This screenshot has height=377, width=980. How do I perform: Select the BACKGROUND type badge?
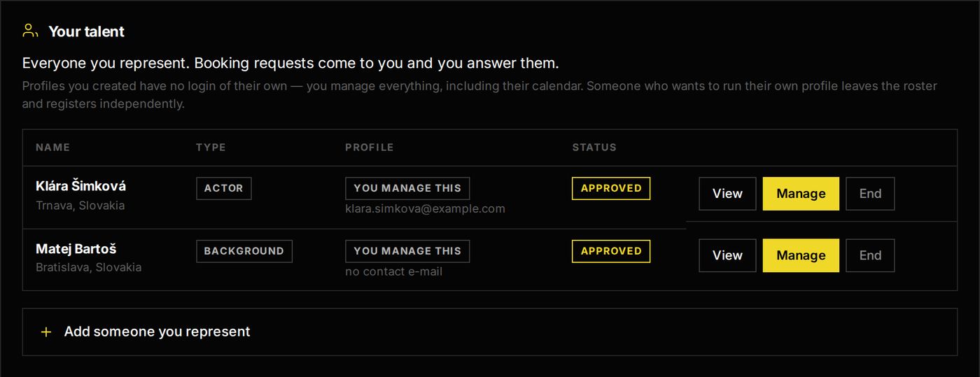point(244,251)
